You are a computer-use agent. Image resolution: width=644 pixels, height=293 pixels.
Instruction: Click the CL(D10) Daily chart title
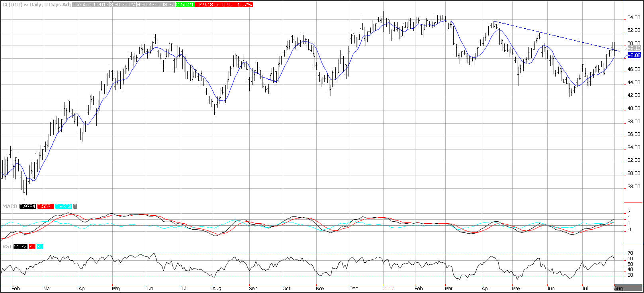click(x=36, y=4)
